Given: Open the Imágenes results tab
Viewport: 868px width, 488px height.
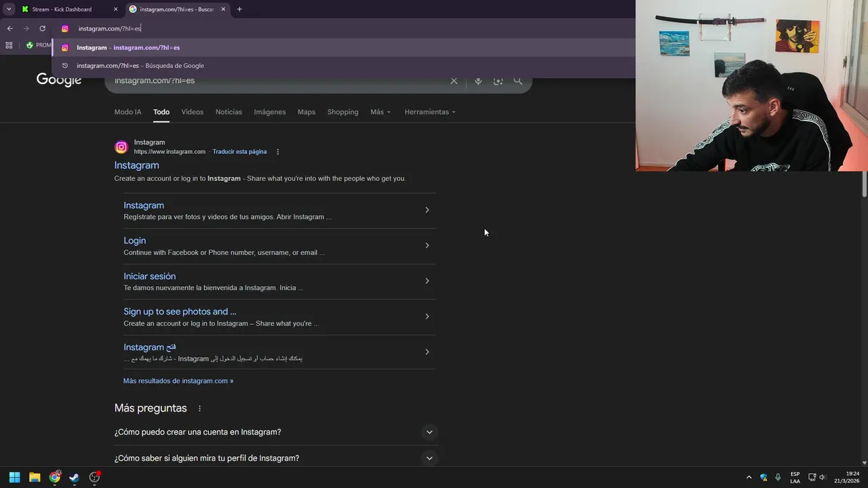Looking at the screenshot, I should pos(270,112).
